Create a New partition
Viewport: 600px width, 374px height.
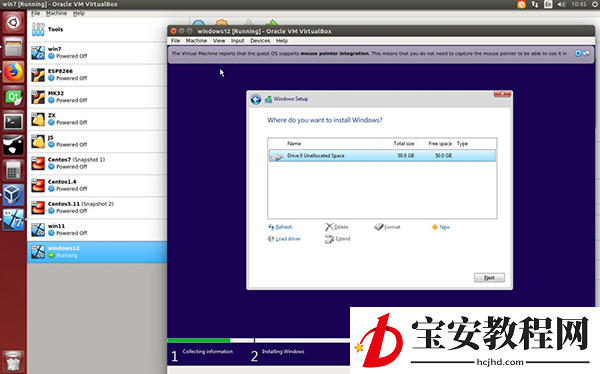440,227
